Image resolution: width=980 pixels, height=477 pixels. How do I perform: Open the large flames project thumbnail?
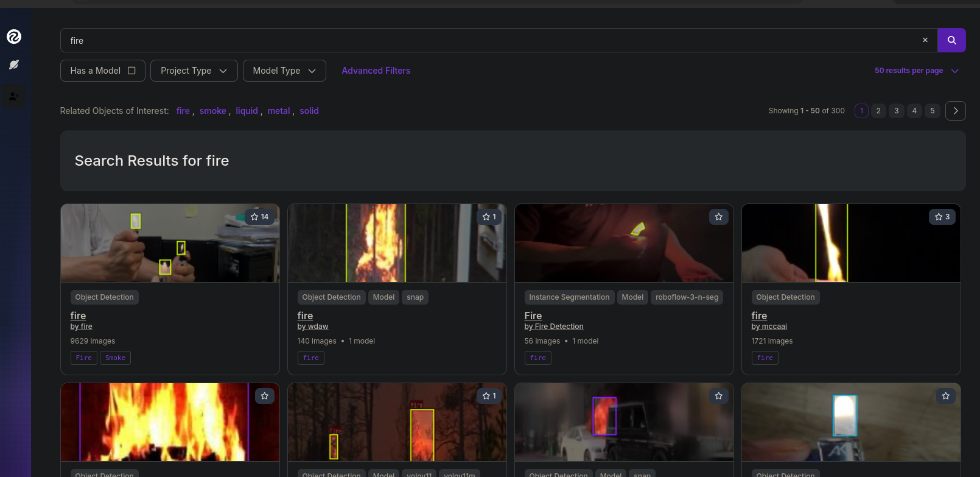pyautogui.click(x=170, y=422)
